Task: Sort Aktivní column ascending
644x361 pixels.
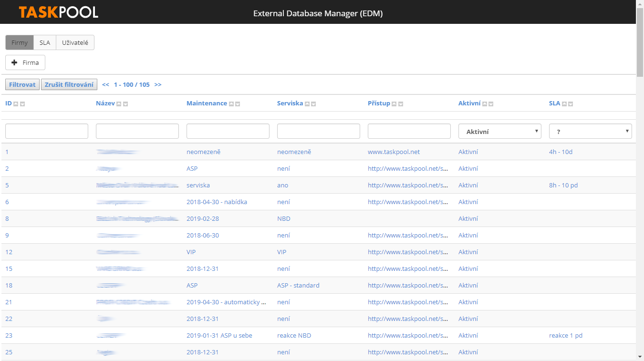Action: pos(485,104)
